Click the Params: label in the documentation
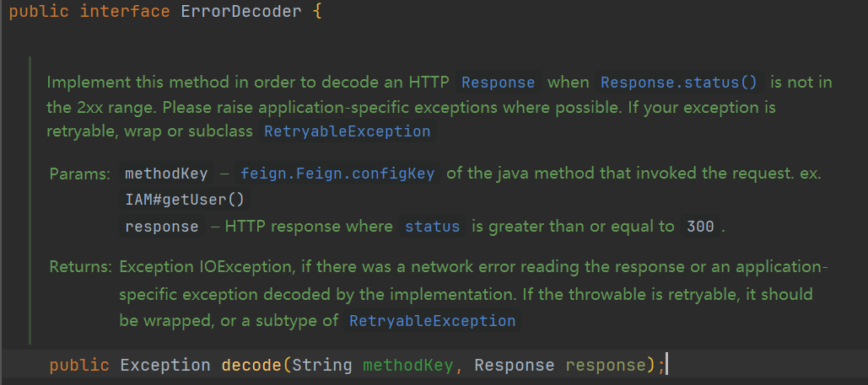Screen dimensions: 868x385 click(80, 174)
